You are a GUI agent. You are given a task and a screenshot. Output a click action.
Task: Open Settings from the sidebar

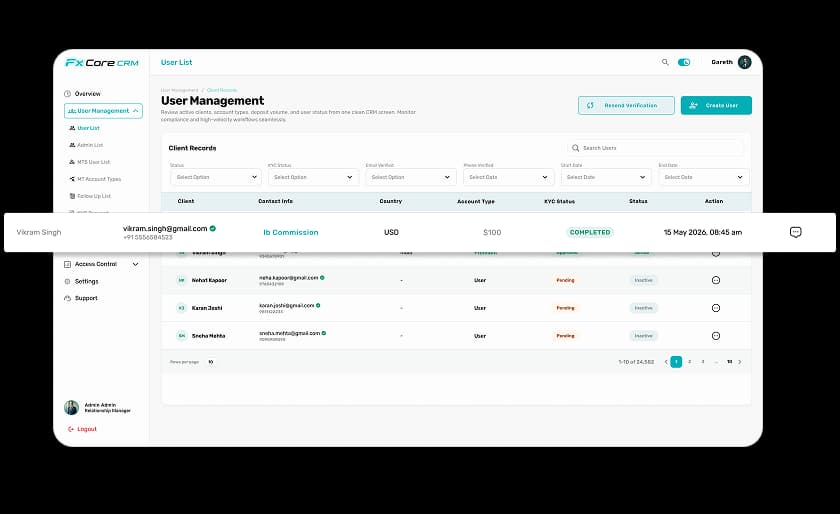click(x=86, y=281)
